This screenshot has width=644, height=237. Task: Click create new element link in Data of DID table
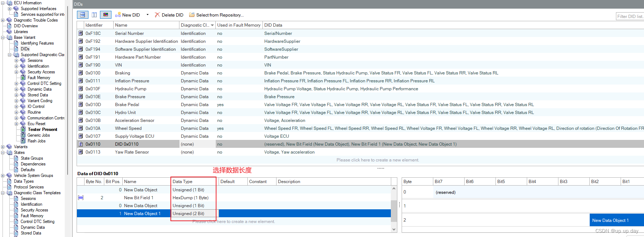tap(233, 222)
